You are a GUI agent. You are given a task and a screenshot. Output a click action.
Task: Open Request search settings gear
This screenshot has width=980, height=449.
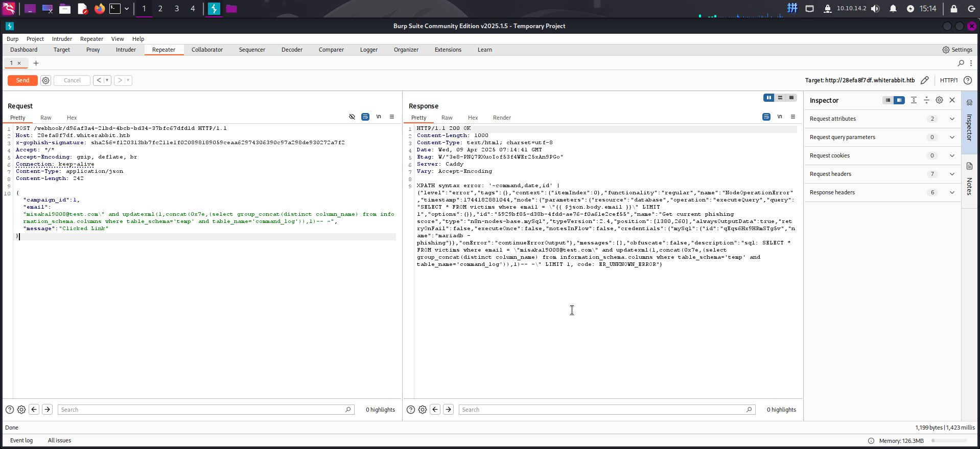pos(21,410)
